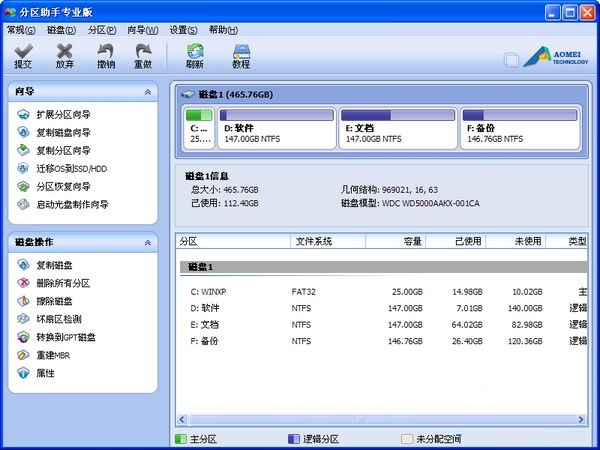600x450 pixels.
Task: Click the 重做 (redo) toolbar icon
Action: (143, 51)
